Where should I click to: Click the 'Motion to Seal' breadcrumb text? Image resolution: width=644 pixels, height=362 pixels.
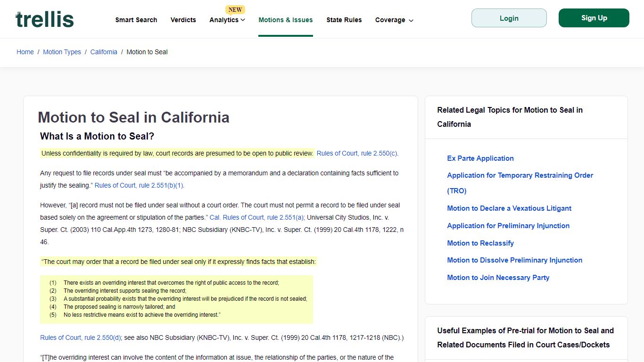pyautogui.click(x=147, y=52)
